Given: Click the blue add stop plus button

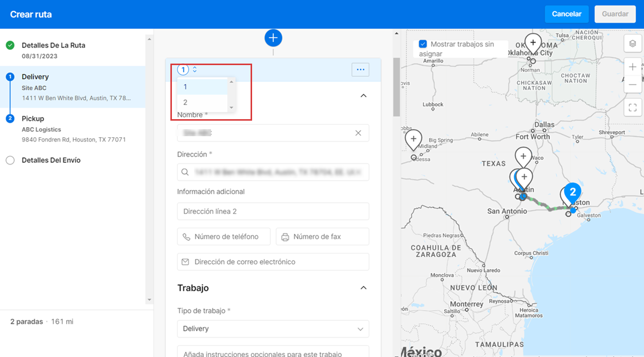Looking at the screenshot, I should point(273,38).
